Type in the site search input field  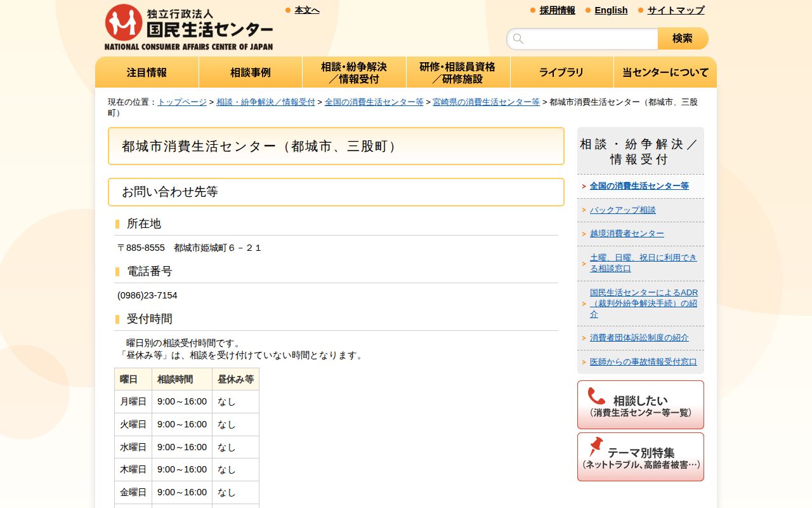(590, 39)
